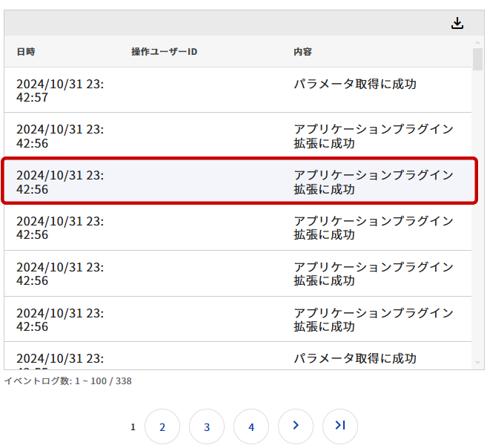Click the 操作ユーザーID column header
The width and height of the screenshot is (487, 448).
(164, 52)
